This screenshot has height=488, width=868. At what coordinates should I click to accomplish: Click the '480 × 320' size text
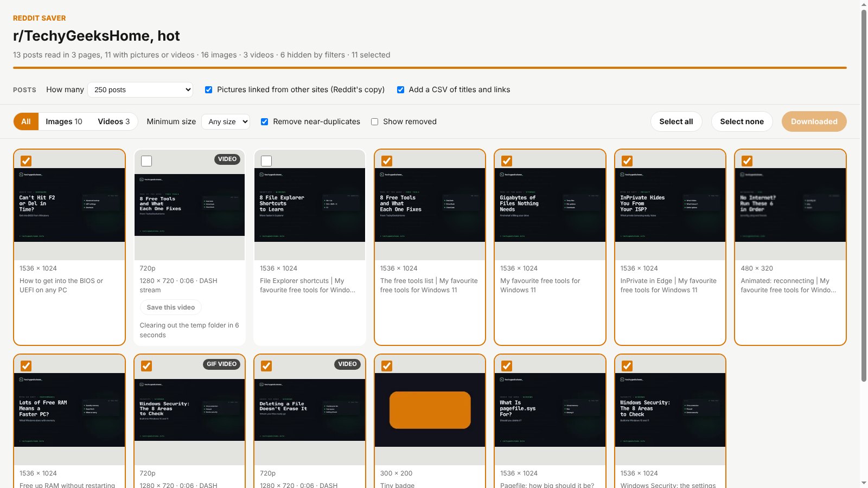(757, 268)
